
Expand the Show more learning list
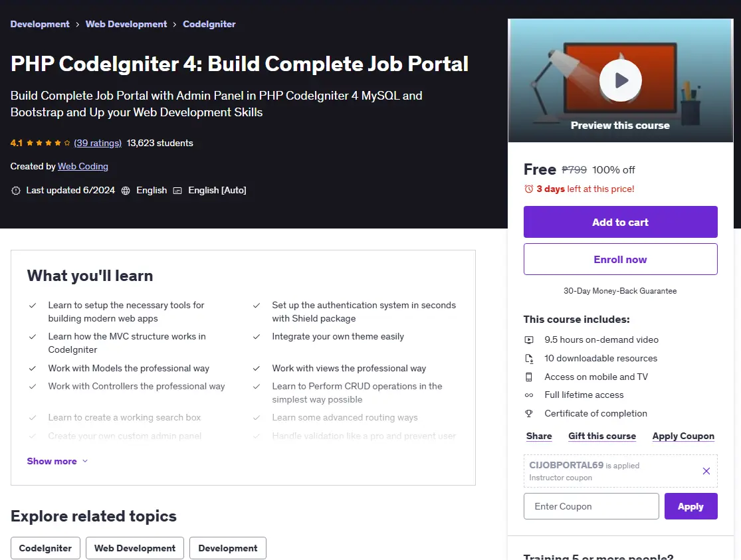click(x=57, y=461)
